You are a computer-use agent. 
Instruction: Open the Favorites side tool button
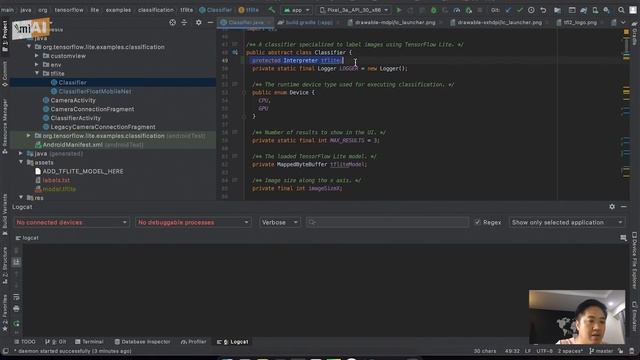pos(5,312)
